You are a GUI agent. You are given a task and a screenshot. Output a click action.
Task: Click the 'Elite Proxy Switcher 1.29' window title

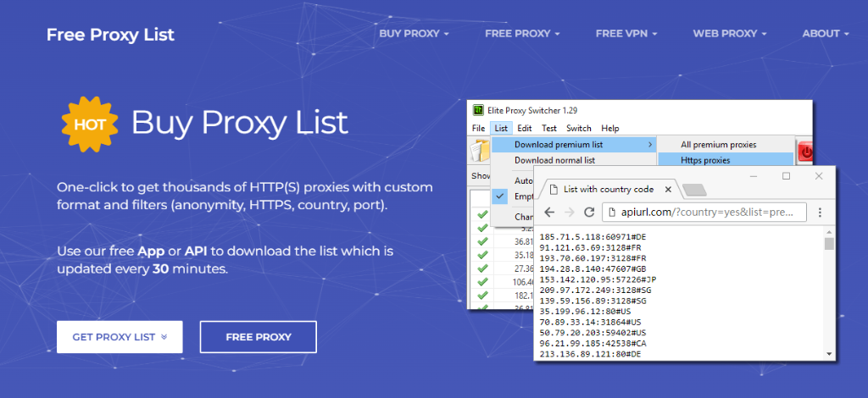(532, 110)
